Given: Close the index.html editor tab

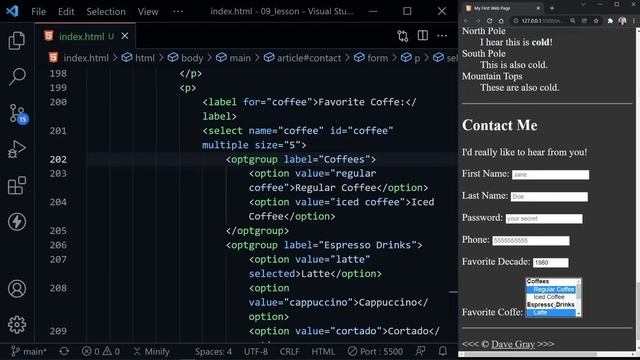Looking at the screenshot, I should (125, 36).
